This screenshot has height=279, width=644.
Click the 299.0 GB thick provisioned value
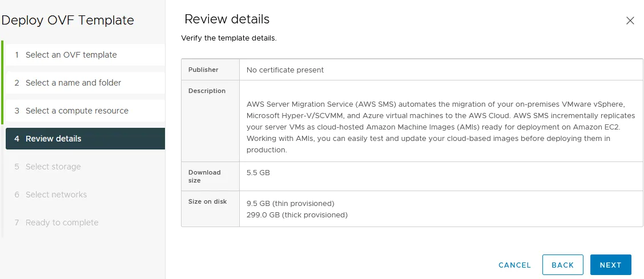pyautogui.click(x=297, y=215)
